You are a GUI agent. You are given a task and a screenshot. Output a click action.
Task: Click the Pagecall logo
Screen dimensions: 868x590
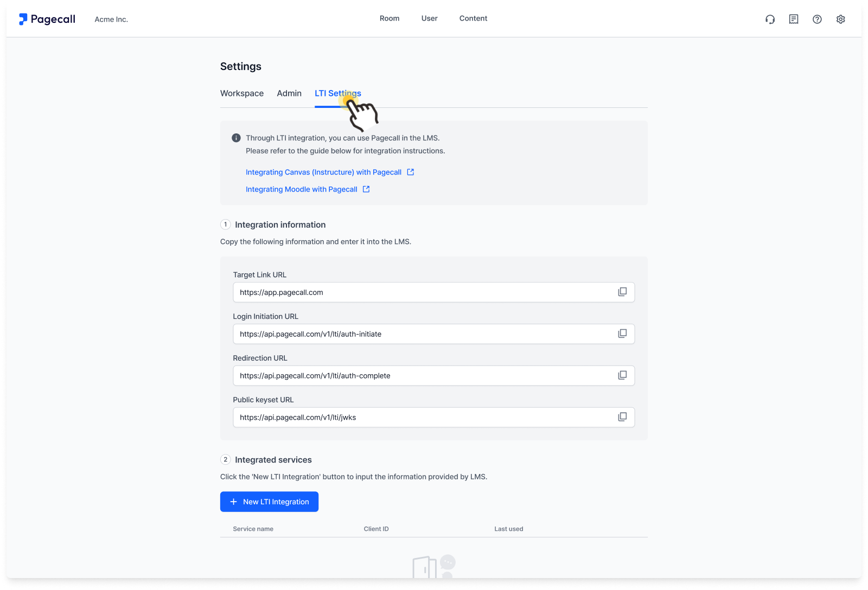pos(47,19)
